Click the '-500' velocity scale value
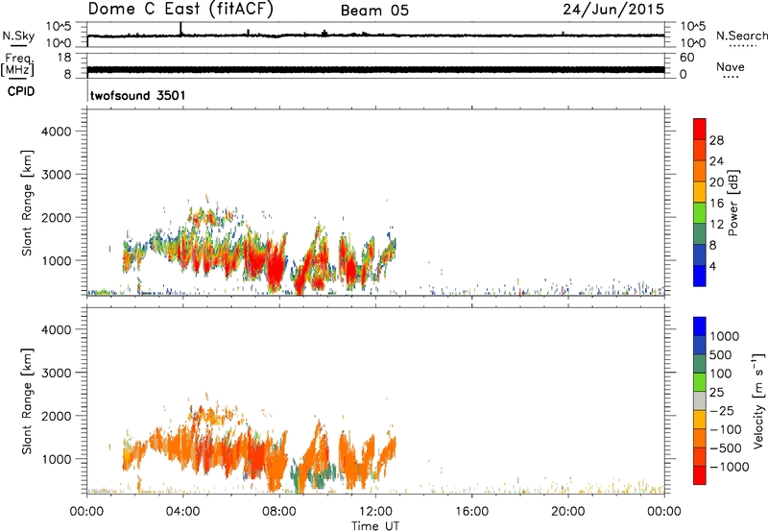 point(725,448)
